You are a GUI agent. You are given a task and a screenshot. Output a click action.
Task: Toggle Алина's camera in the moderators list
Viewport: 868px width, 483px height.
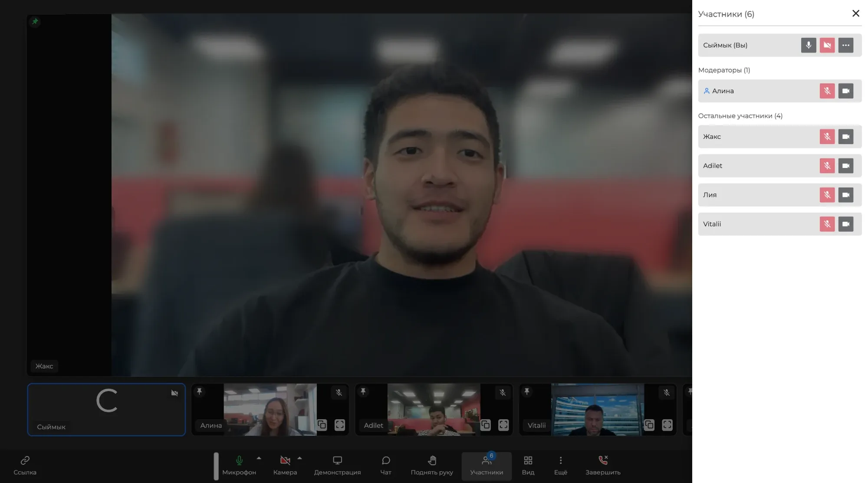coord(846,91)
